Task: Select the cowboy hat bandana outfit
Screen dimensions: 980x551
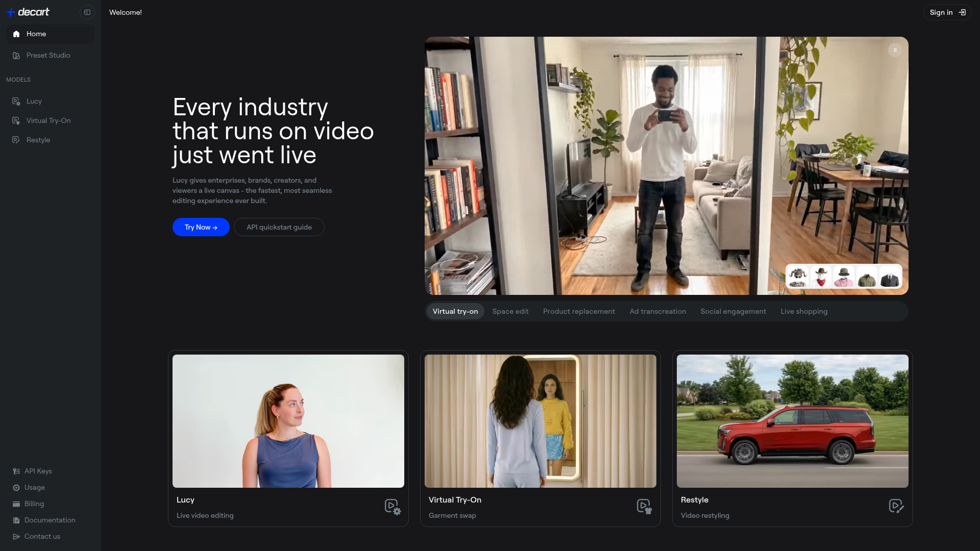Action: click(x=821, y=277)
